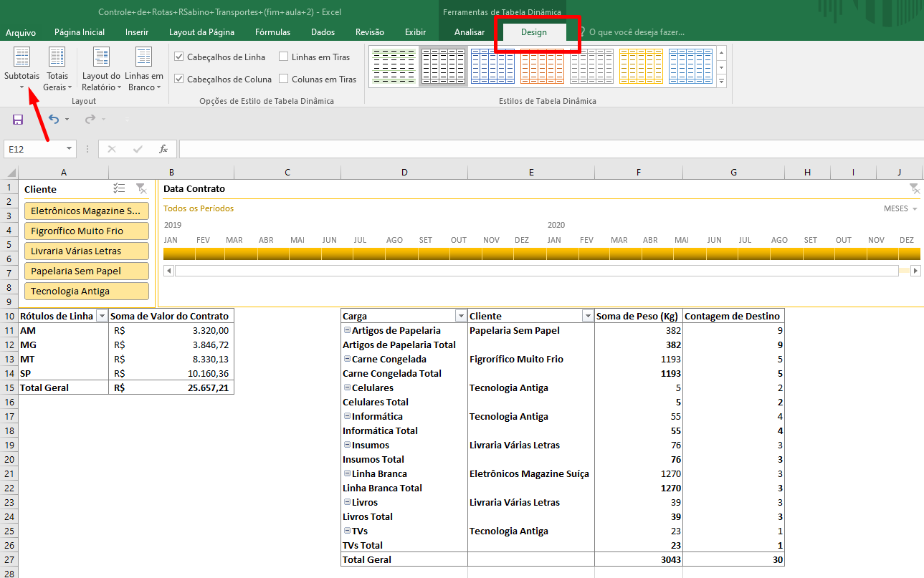Open the Totais Gerais menu
924x578 pixels.
point(57,69)
